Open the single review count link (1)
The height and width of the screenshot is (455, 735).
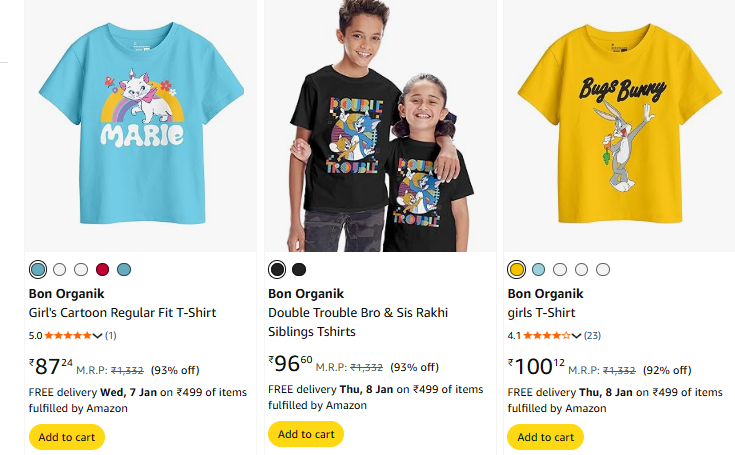pyautogui.click(x=111, y=336)
